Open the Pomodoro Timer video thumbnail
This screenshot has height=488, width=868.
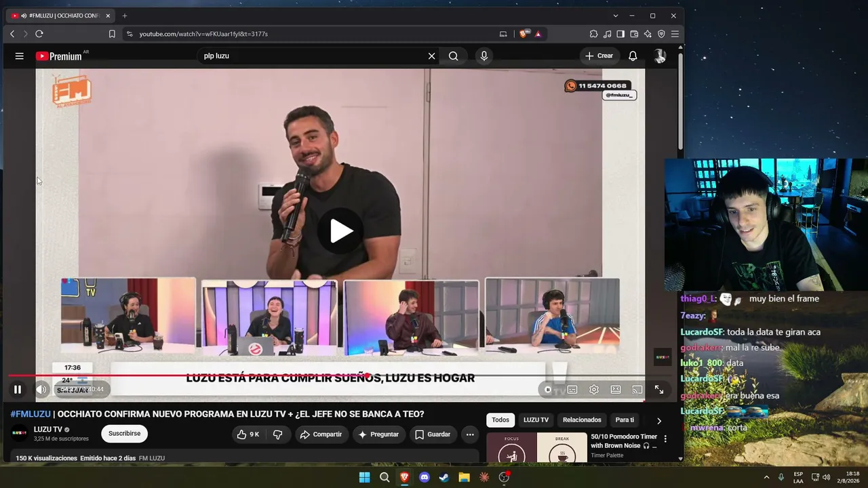pyautogui.click(x=536, y=447)
